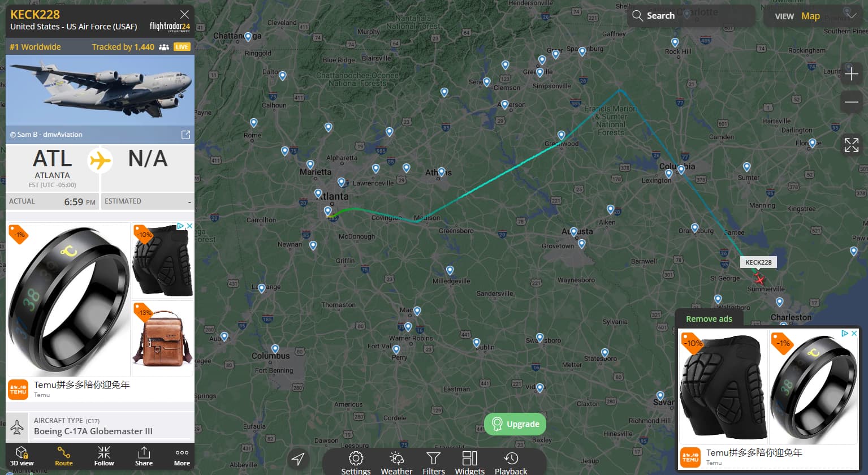Toggle the Route display

pos(64,456)
